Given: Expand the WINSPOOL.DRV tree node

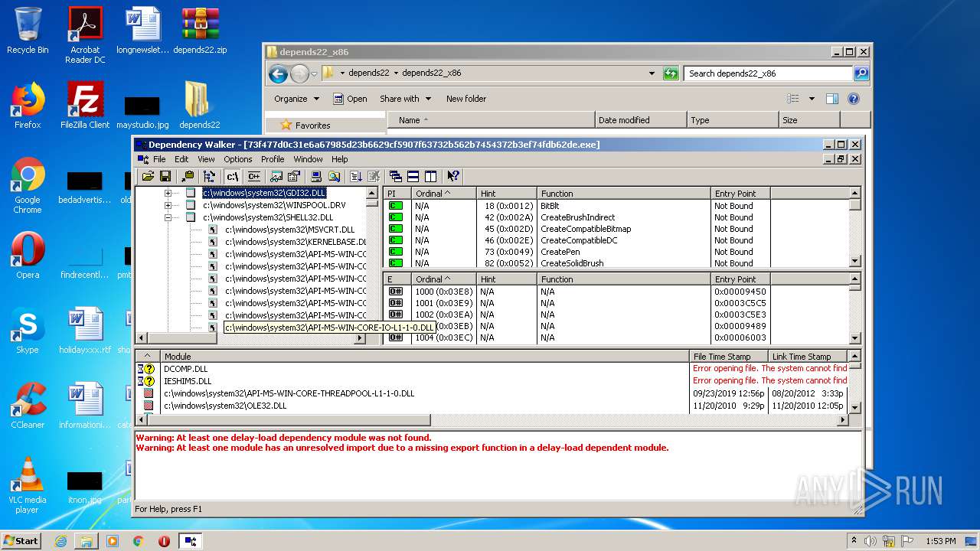Looking at the screenshot, I should tap(168, 205).
